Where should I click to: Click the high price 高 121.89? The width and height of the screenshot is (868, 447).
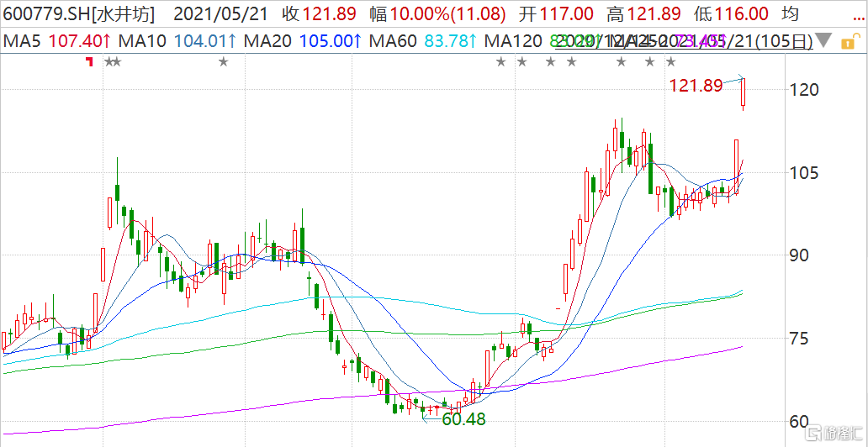[x=643, y=15]
